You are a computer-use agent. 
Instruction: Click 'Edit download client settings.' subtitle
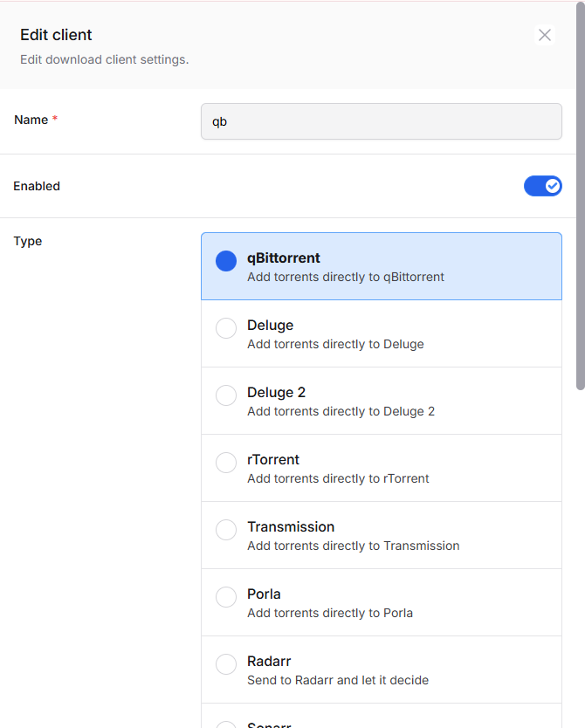pos(105,60)
